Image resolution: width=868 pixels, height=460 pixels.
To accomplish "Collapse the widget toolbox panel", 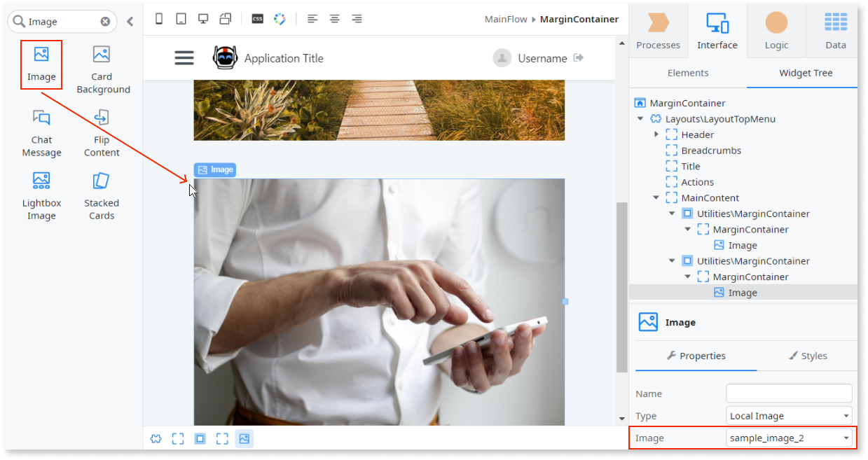I will pos(130,22).
